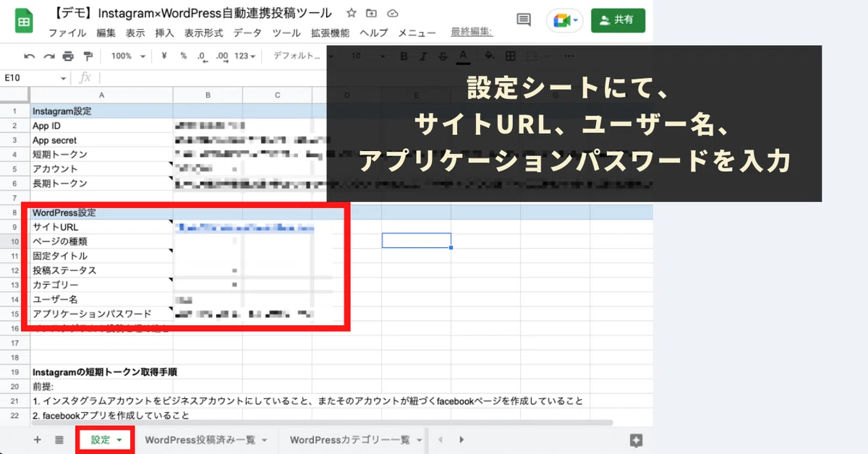Viewport: 868px width, 454px height.
Task: Select the App ID cell
Action: tap(101, 126)
